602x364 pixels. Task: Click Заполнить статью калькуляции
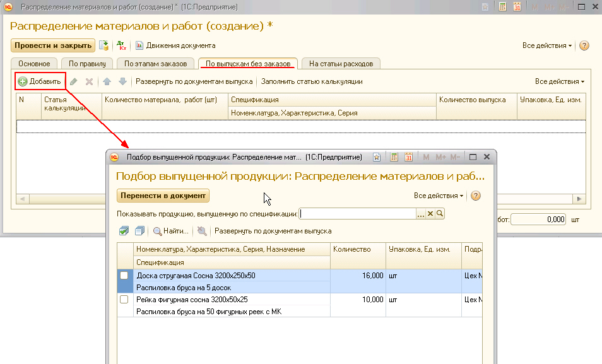point(312,81)
